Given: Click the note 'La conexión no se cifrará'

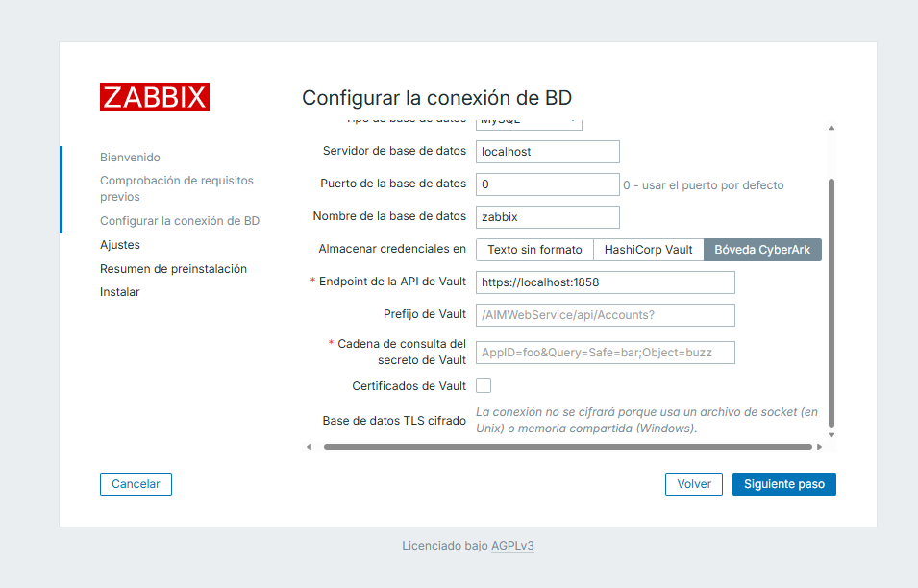Looking at the screenshot, I should pos(647,420).
